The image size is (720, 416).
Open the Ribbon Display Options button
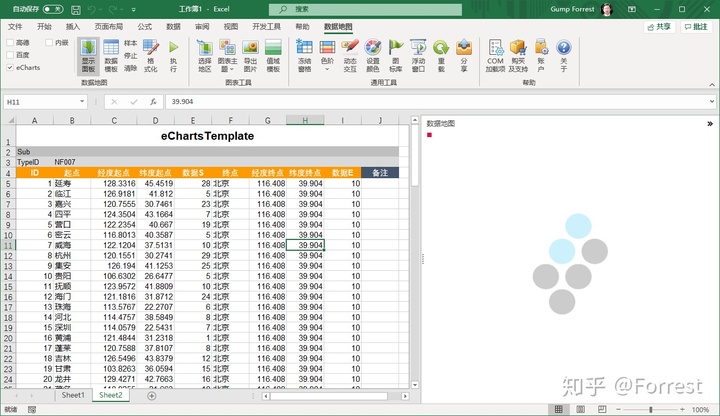click(632, 9)
